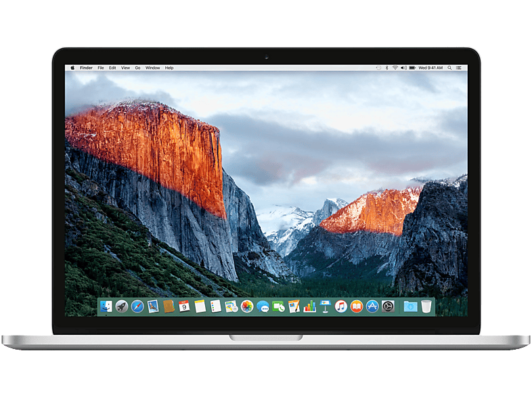Image resolution: width=532 pixels, height=397 pixels.
Task: Open the Apple menu
Action: tap(72, 68)
